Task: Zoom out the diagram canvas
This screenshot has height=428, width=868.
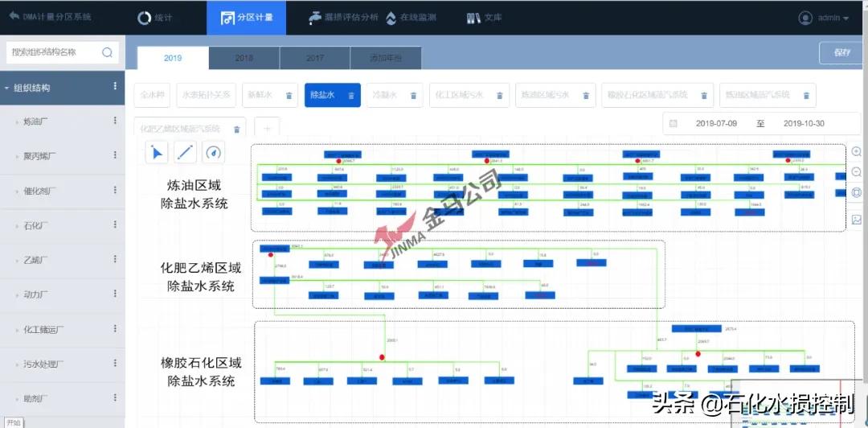Action: click(x=857, y=172)
